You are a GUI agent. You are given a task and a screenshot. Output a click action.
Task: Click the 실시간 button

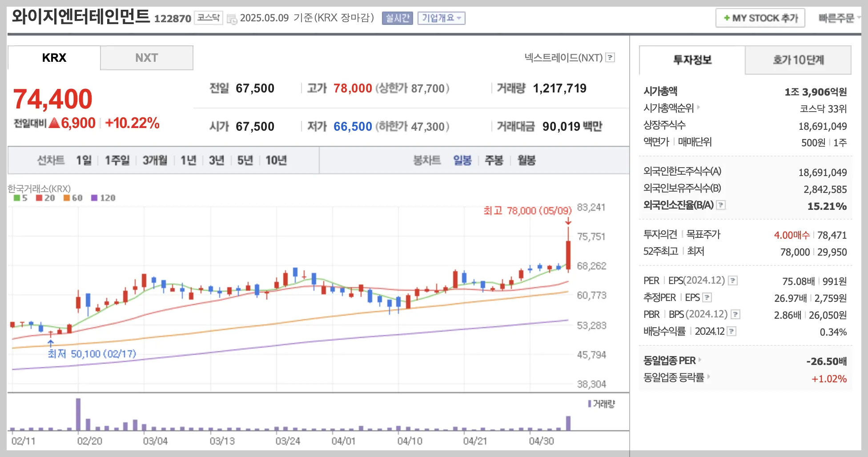coord(398,18)
